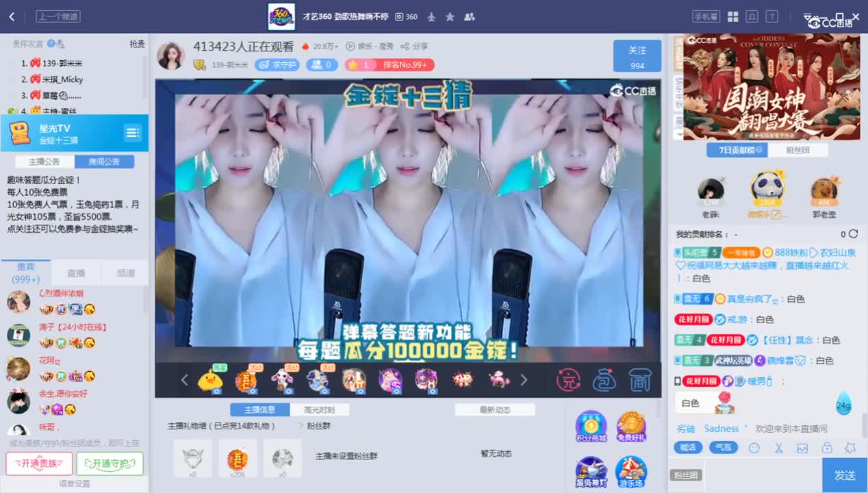Click 开通贵族 button
This screenshot has width=868, height=493.
39,464
